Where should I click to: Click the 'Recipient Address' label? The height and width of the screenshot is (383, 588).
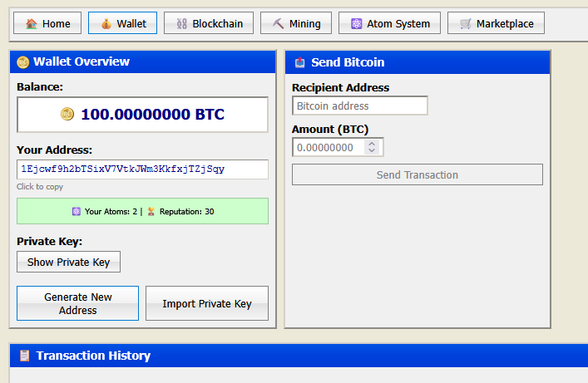point(340,88)
